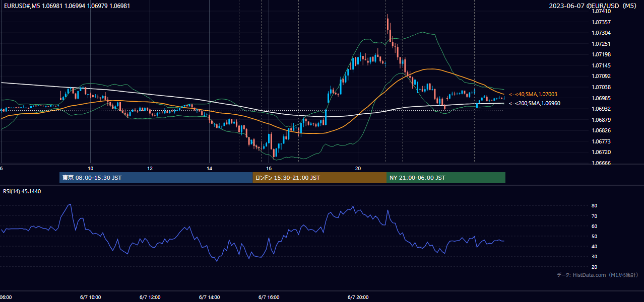Select the 40 SMA 1.07003 label
Image resolution: width=644 pixels, height=302 pixels.
click(x=533, y=94)
